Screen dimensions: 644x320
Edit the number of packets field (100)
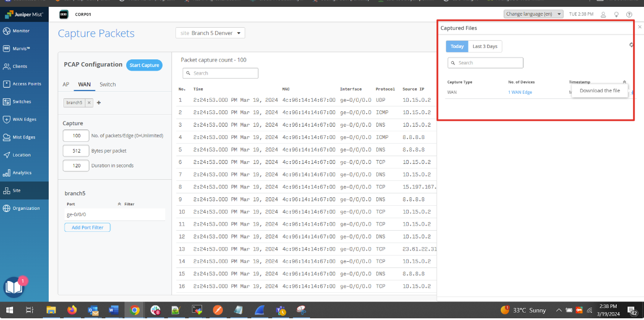[x=76, y=136]
